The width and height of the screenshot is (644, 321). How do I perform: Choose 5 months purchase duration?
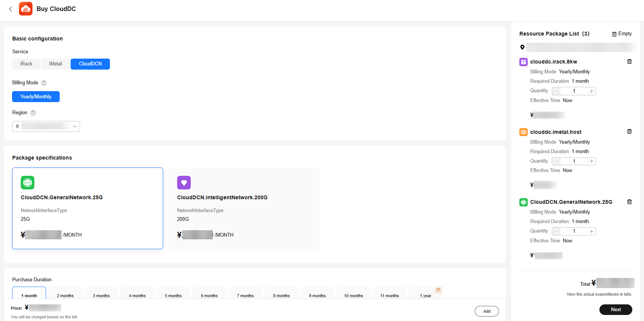(x=173, y=293)
